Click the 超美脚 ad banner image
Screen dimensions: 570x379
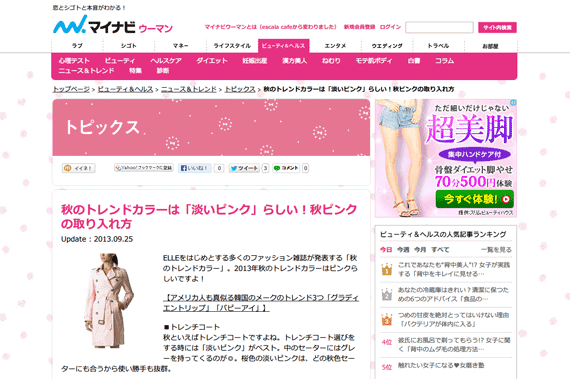point(446,158)
